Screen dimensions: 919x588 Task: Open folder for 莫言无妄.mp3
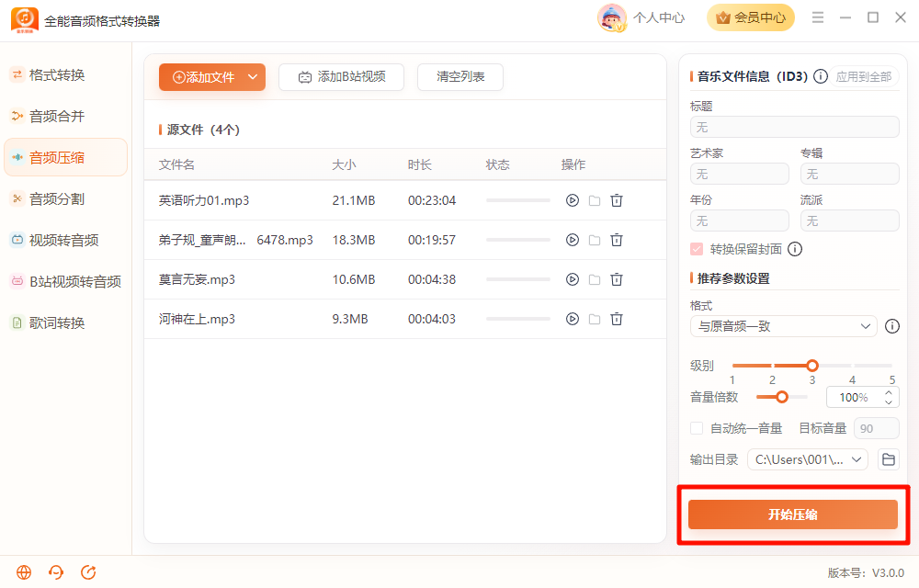595,279
